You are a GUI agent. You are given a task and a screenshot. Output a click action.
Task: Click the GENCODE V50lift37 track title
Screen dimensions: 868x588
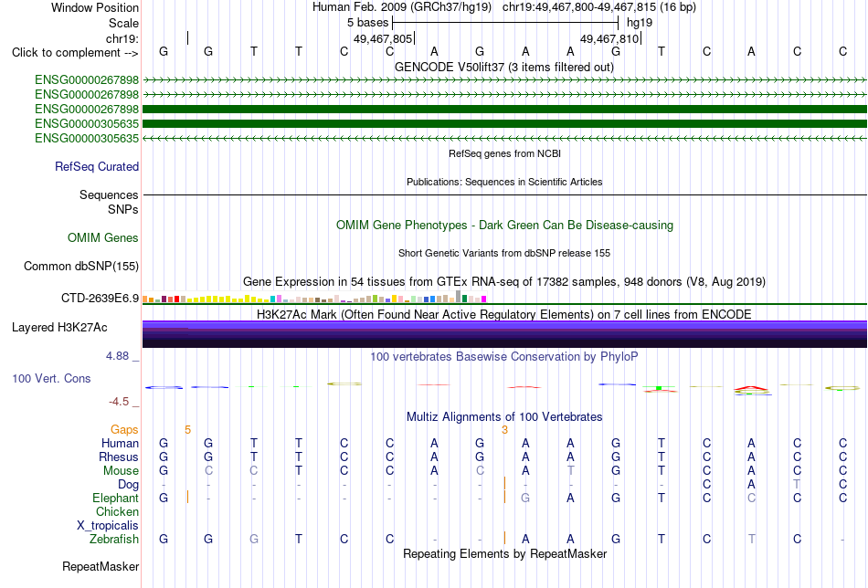click(x=504, y=67)
